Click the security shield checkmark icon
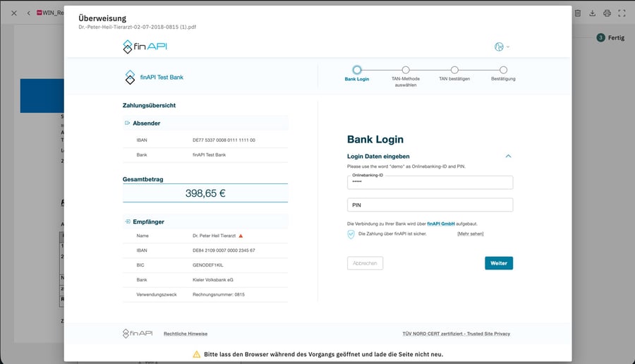The image size is (635, 364). (351, 234)
